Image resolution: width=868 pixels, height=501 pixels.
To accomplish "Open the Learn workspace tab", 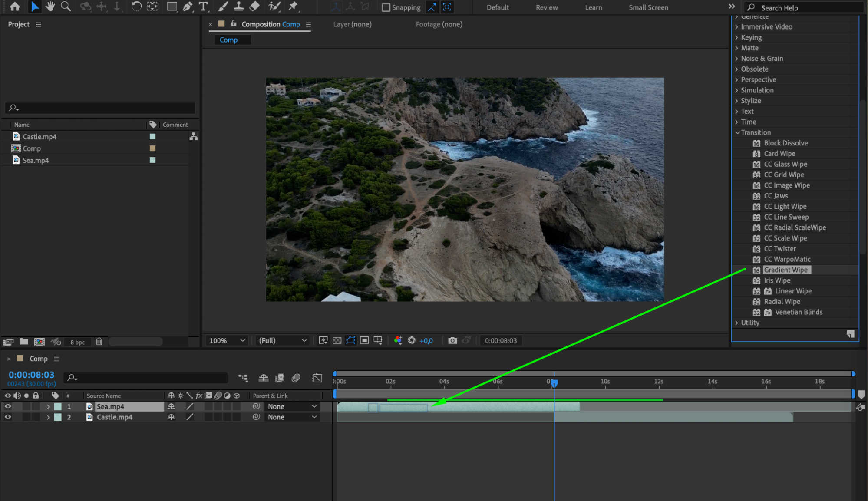I will pyautogui.click(x=593, y=7).
